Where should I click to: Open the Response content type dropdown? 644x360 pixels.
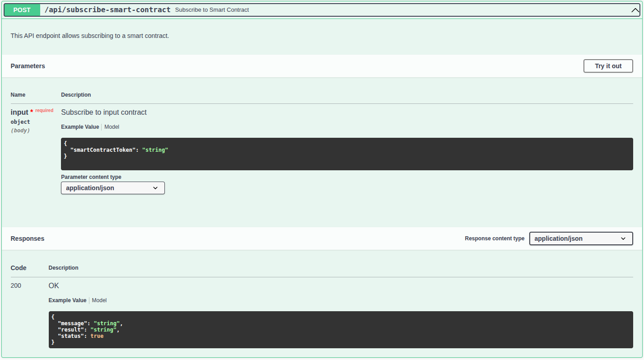(x=581, y=238)
